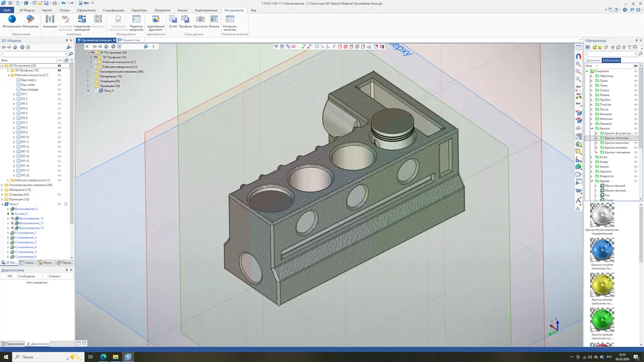
Task: Toggle visibility of the Рабочие плоскости group
Action: (60, 75)
